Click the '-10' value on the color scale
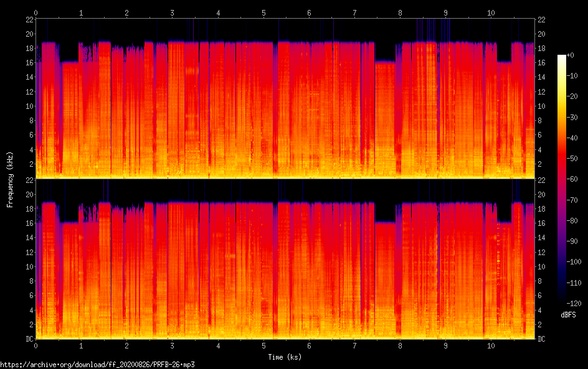Image resolution: width=588 pixels, height=369 pixels. point(572,76)
